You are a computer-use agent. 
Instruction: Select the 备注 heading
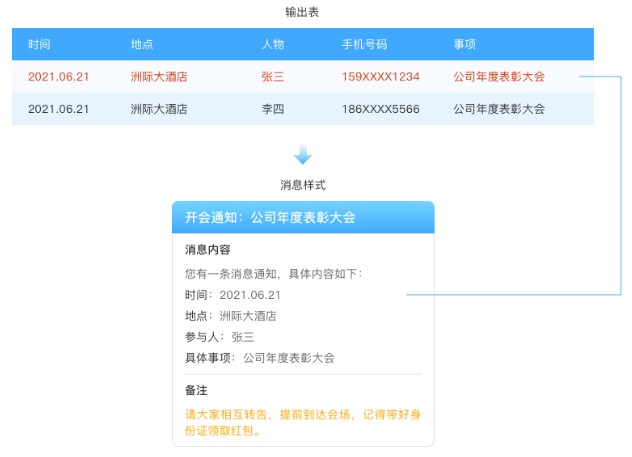tap(196, 390)
